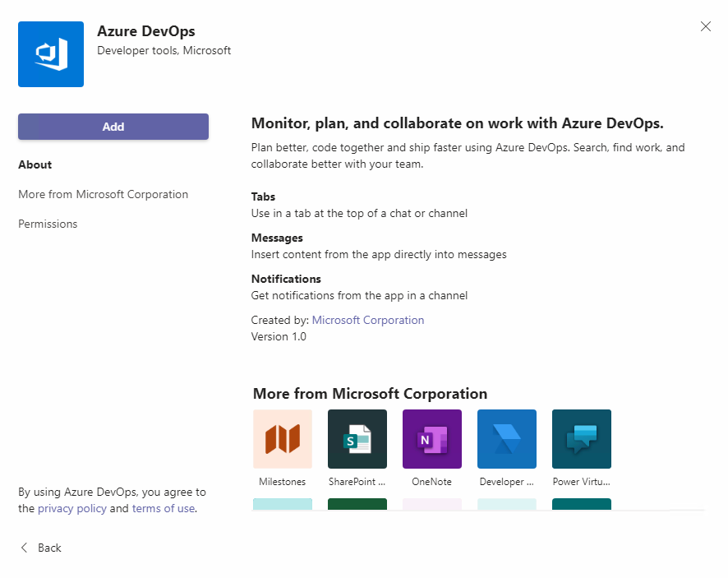The image size is (728, 578).
Task: Go to More from Microsoft Corporation section
Action: 103,194
